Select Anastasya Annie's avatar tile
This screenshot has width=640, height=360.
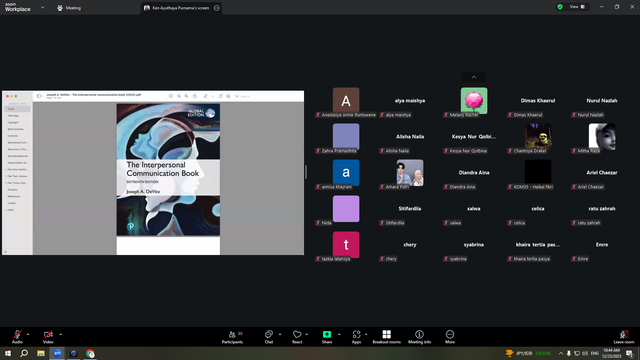pyautogui.click(x=346, y=100)
